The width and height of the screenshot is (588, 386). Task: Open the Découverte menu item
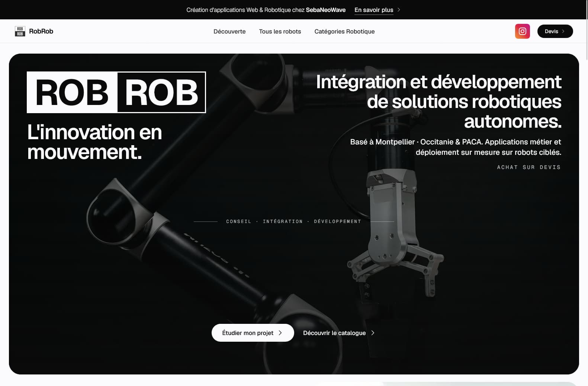(229, 31)
